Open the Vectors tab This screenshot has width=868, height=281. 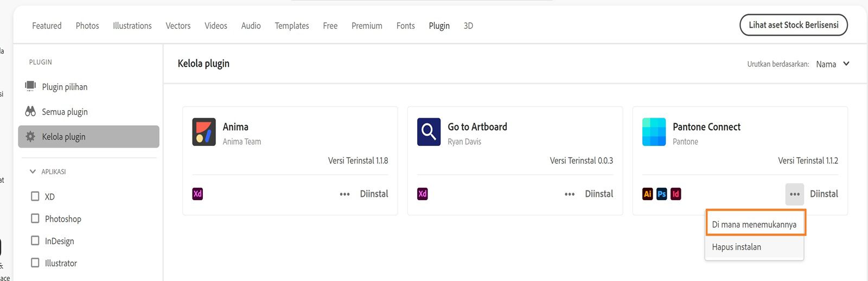tap(178, 25)
